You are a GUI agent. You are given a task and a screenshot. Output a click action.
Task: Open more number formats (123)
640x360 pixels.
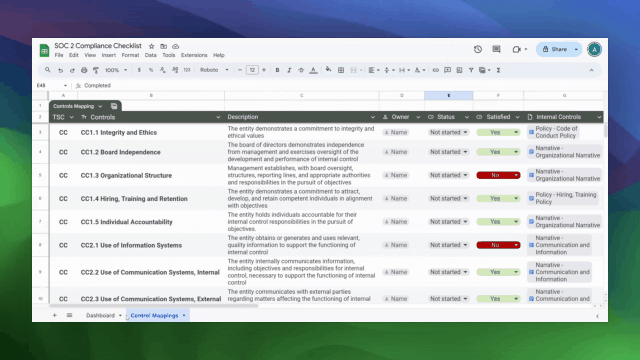pyautogui.click(x=187, y=70)
